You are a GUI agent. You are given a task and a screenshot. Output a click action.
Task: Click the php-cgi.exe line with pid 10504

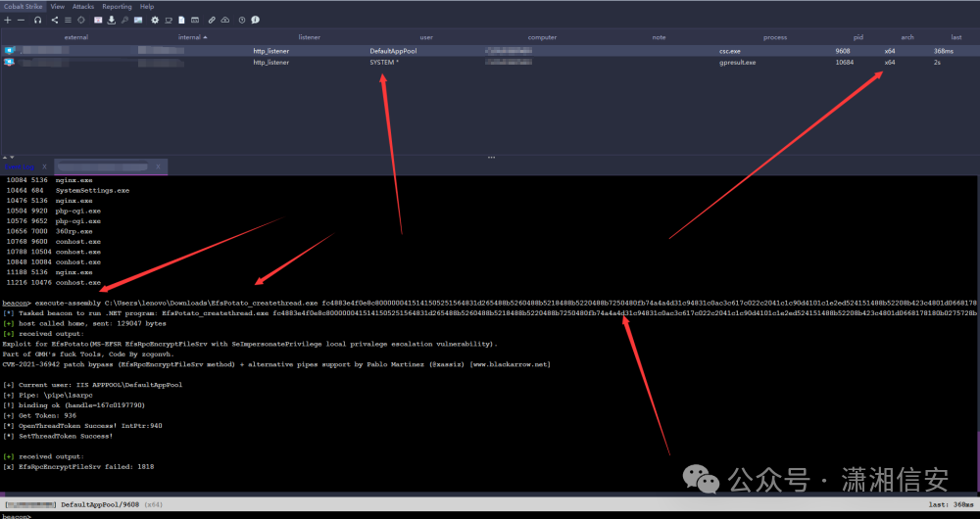pos(53,212)
